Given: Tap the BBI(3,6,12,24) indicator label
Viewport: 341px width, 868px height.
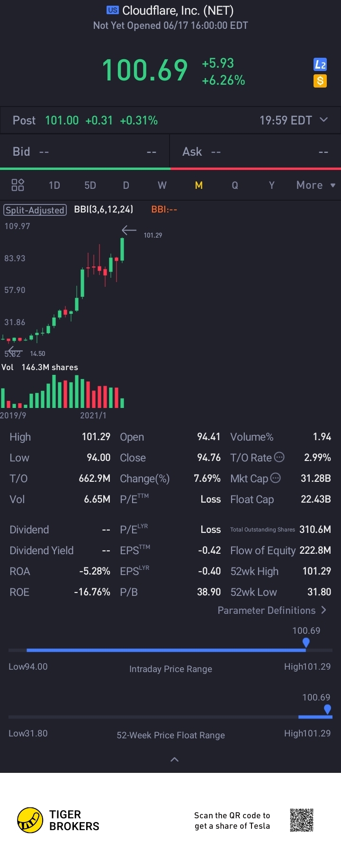Looking at the screenshot, I should (103, 209).
